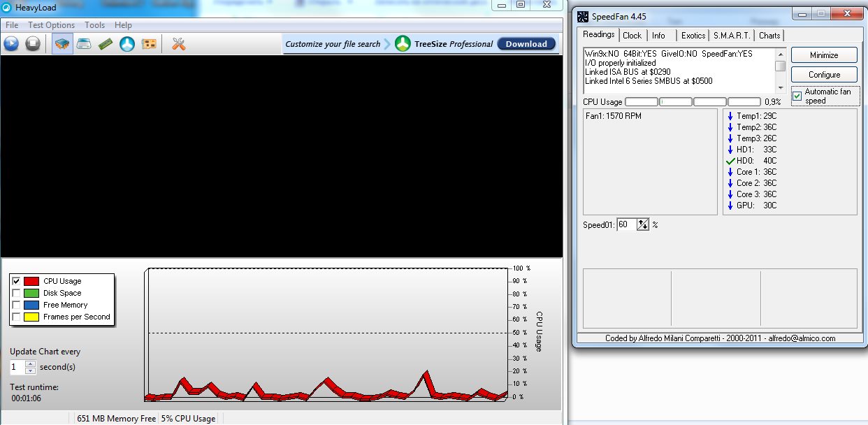Toggle the Write Test File disk icon
The width and height of the screenshot is (868, 425).
(x=84, y=44)
